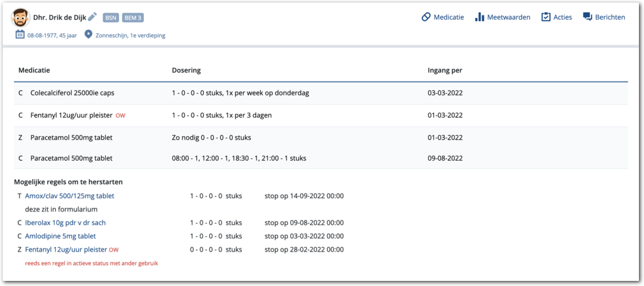Click the Ingang per column header
644x286 pixels.
pos(444,70)
